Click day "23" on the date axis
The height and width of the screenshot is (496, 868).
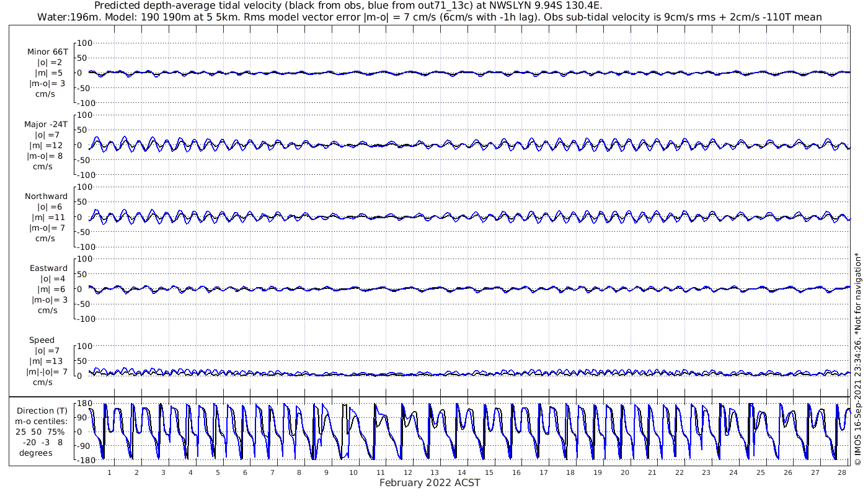(x=706, y=472)
